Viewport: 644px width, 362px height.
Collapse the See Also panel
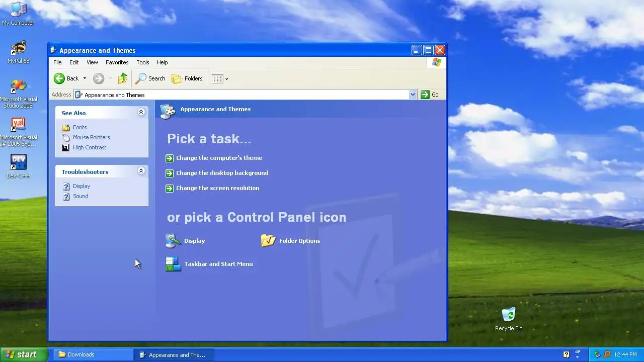(x=141, y=113)
